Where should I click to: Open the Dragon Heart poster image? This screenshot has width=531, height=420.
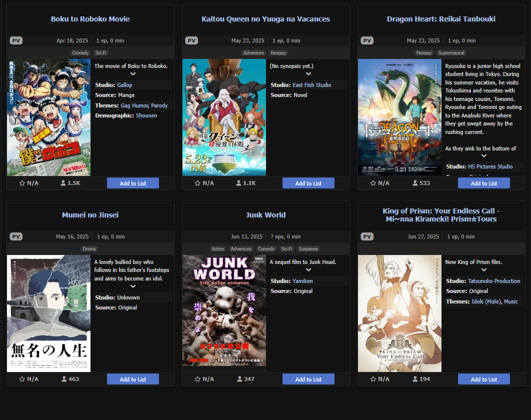pyautogui.click(x=399, y=117)
